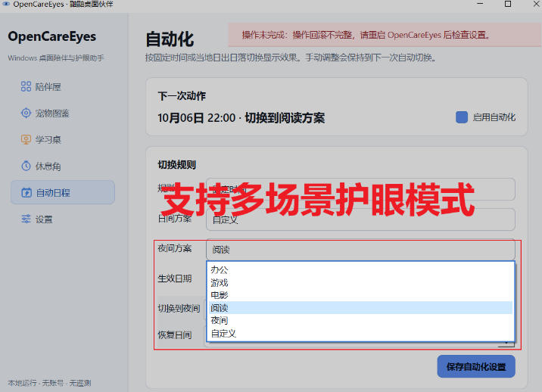Choose 游戏 from the dropdown list
This screenshot has height=392, width=542.
point(360,283)
